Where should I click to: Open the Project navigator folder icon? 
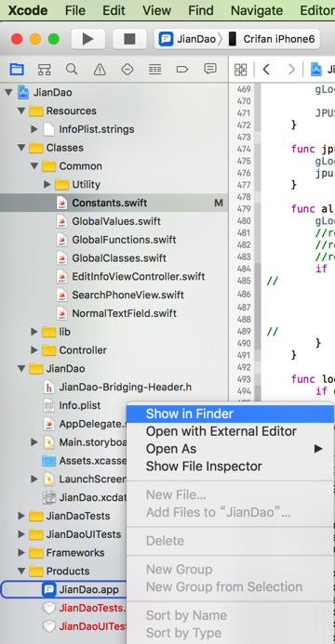[x=17, y=69]
